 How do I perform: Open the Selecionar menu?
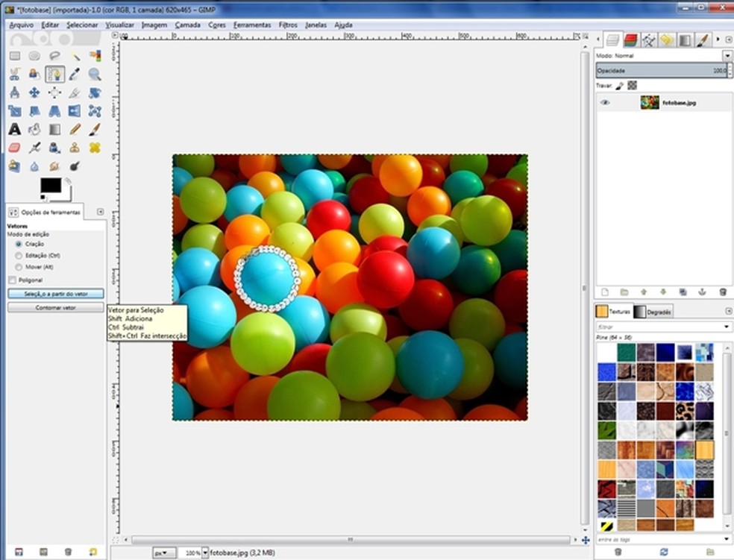82,25
